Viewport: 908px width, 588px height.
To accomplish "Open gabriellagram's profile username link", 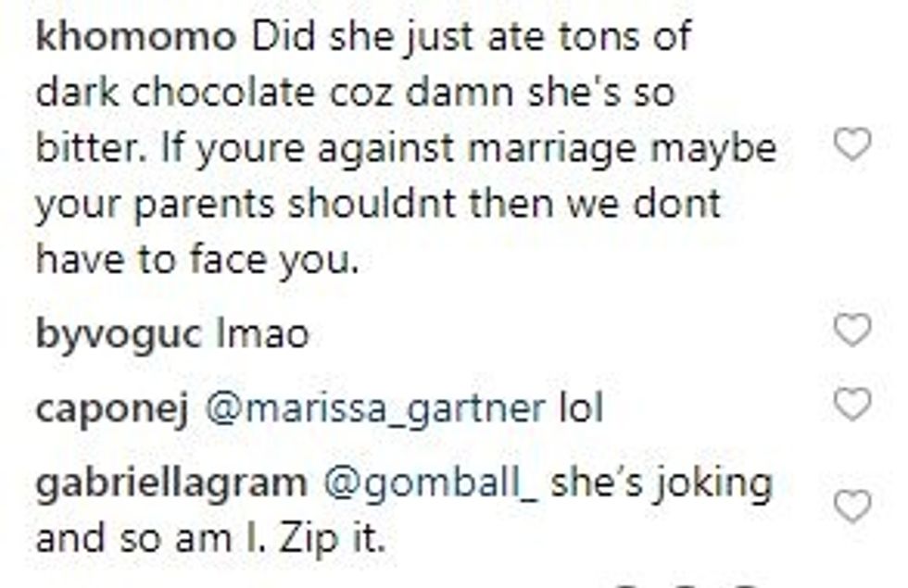I will point(170,484).
